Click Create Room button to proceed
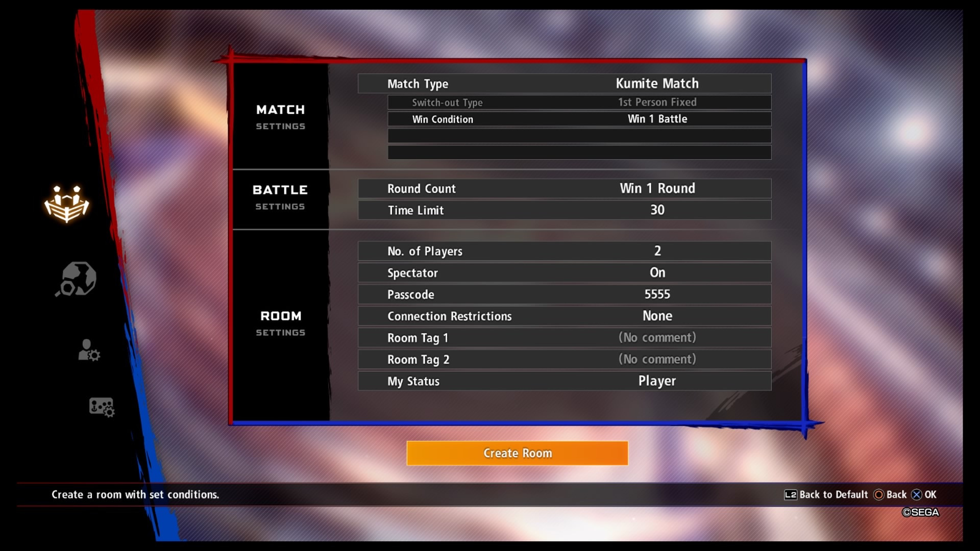 coord(517,452)
